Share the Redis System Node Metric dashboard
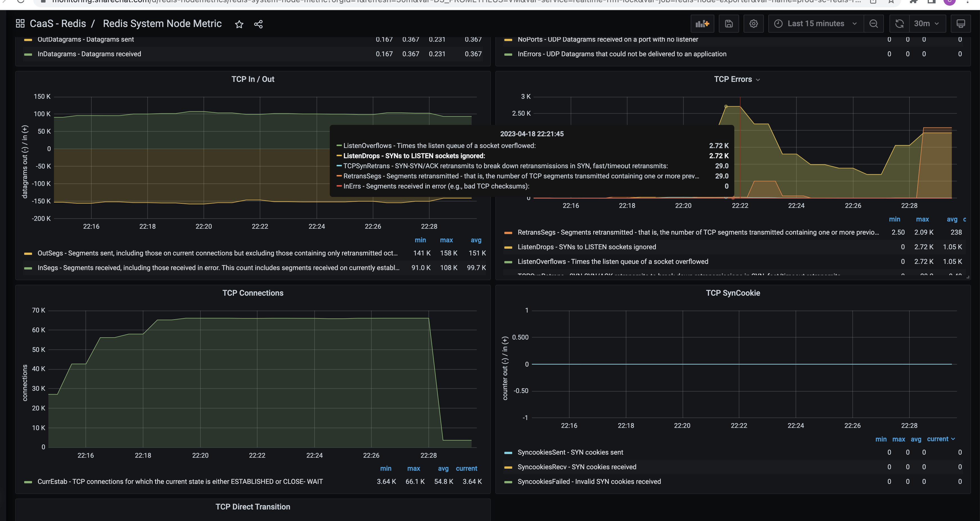The image size is (980, 521). [x=258, y=24]
